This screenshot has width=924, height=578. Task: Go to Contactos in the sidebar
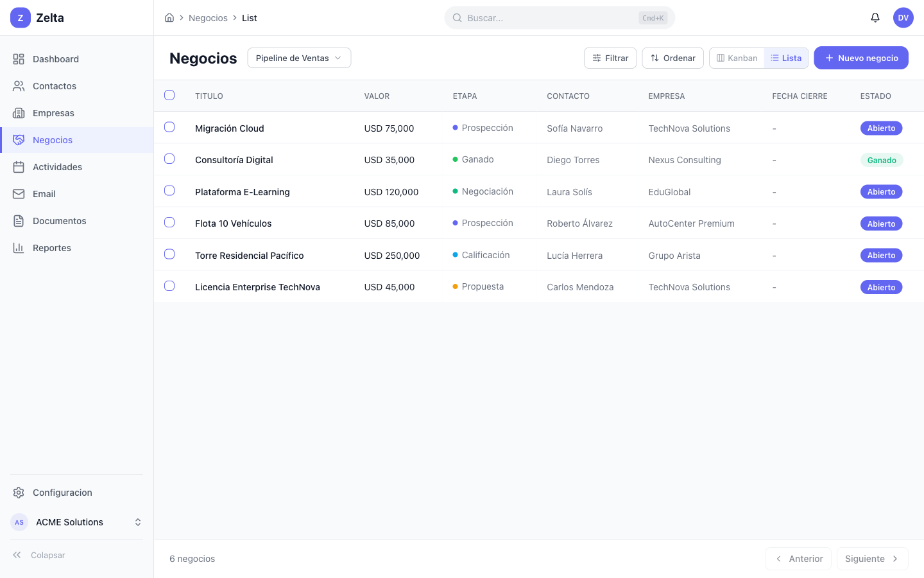pos(55,86)
